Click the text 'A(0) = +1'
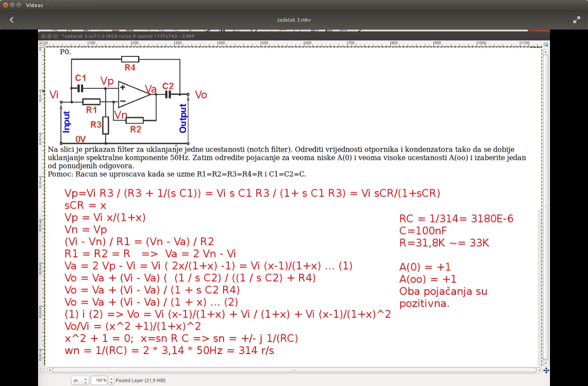Viewport: 588px width, 386px height. (x=425, y=267)
